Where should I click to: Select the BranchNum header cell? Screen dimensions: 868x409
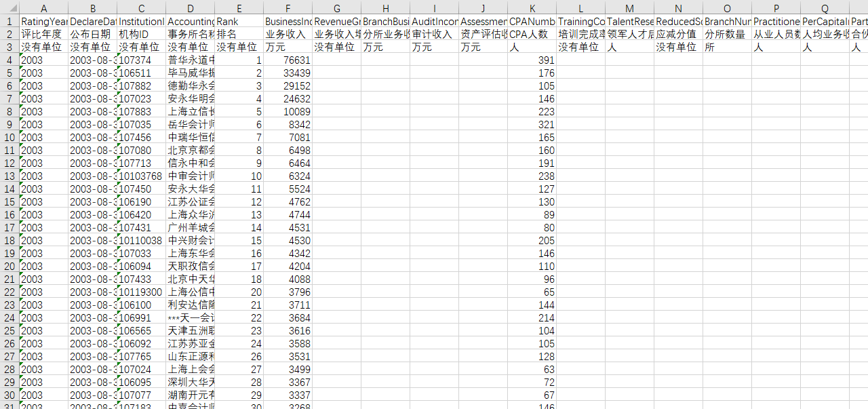click(728, 21)
